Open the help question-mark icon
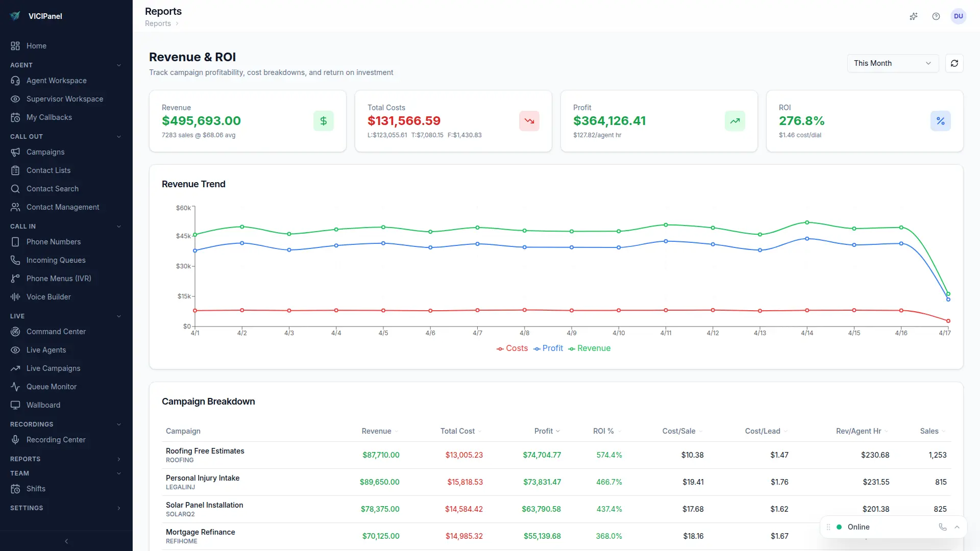 coord(936,16)
